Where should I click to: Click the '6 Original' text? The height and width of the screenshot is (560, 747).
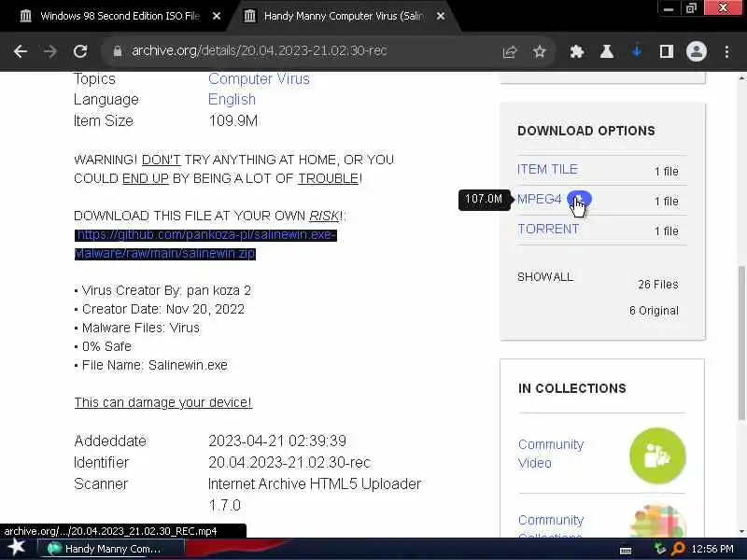click(x=655, y=311)
